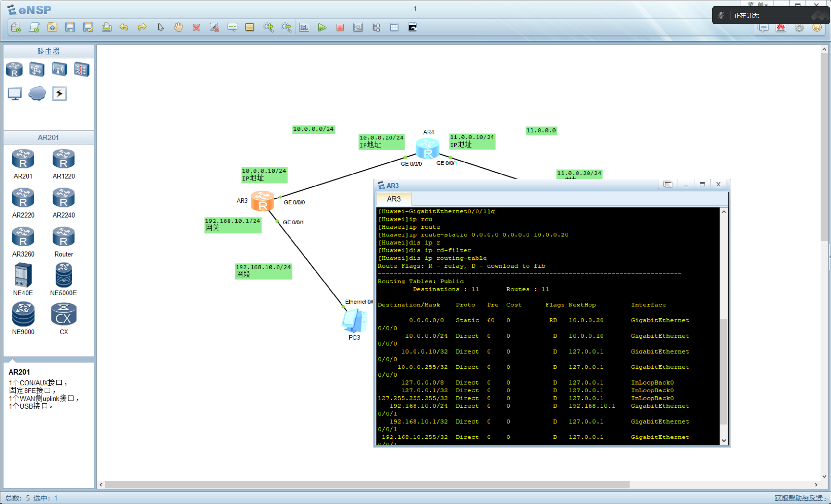831x504 pixels.
Task: Click the 11.0.0.0 network label
Action: (x=541, y=130)
